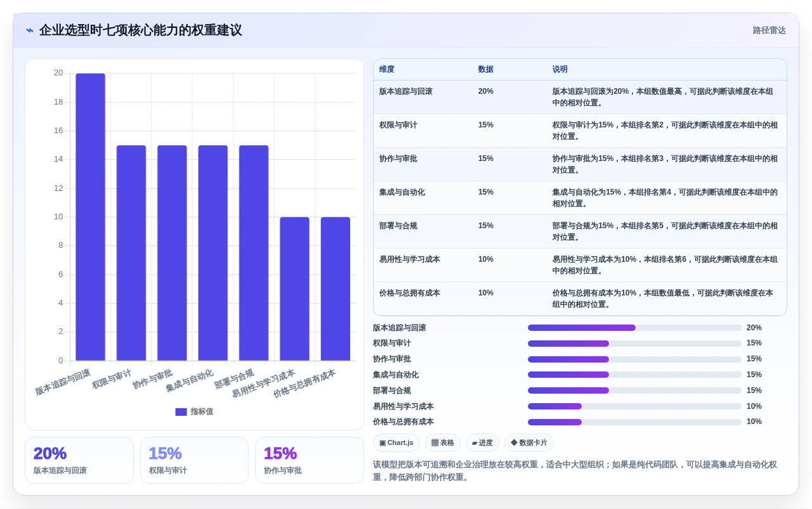Click the 集成与自动化 progress bar

tap(634, 375)
